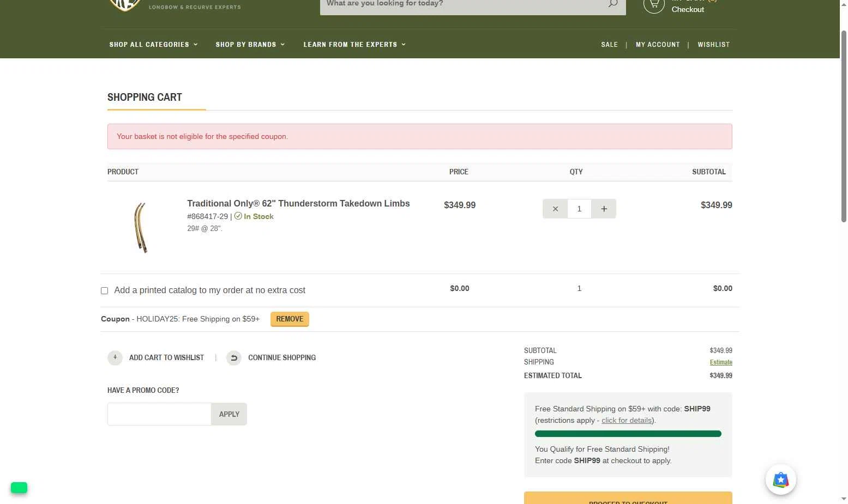Proceed to checkout button
848x504 pixels.
tap(628, 497)
